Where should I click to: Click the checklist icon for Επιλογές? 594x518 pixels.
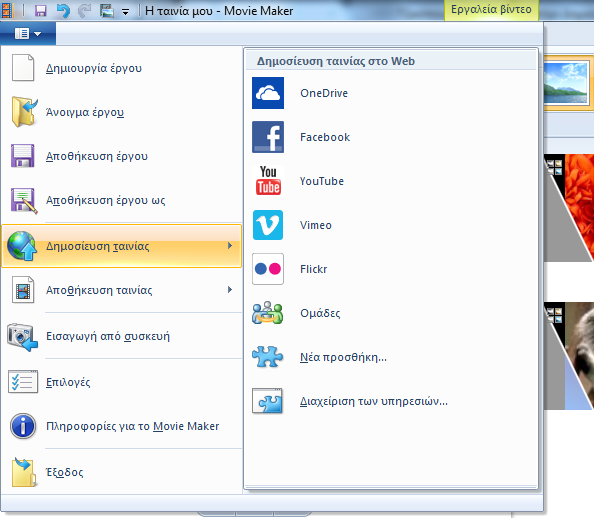point(23,382)
